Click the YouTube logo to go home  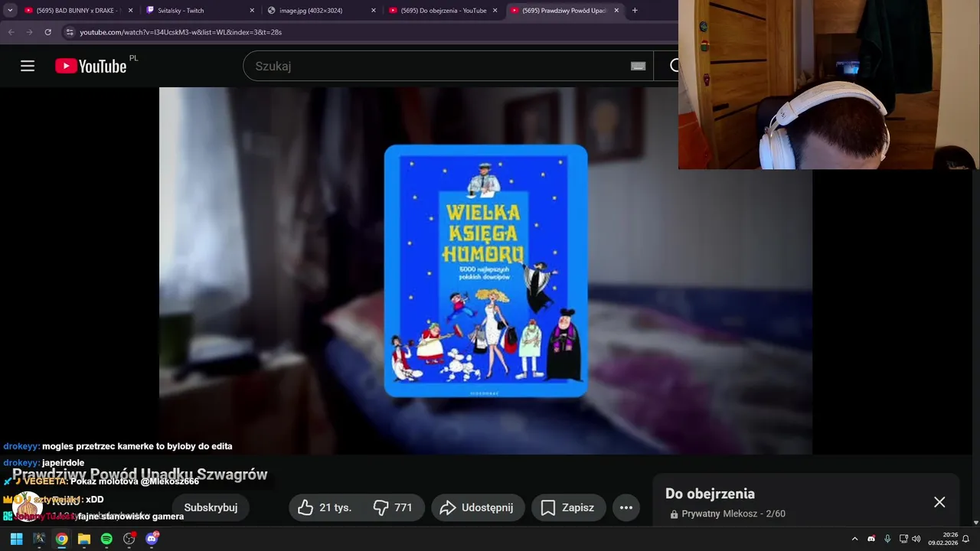[91, 67]
